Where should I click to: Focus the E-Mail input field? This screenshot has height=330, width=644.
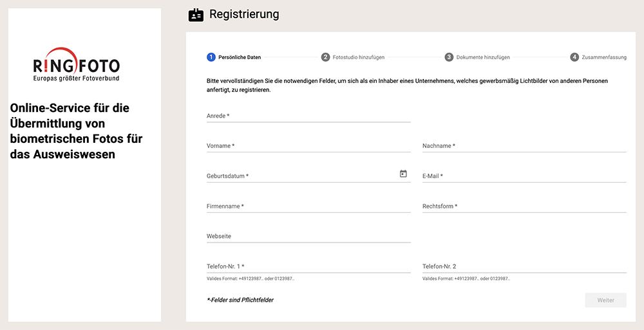[x=524, y=176]
